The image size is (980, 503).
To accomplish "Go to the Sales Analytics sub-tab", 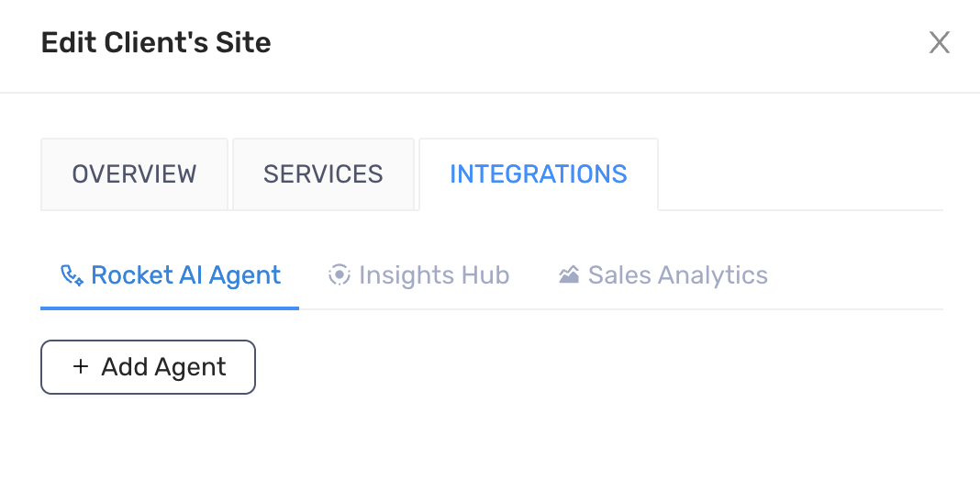I will [677, 275].
